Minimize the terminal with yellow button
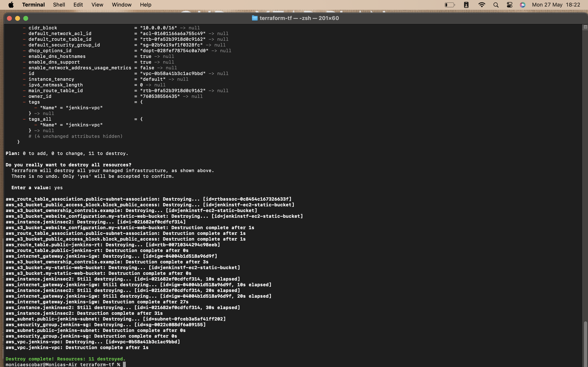588x367 pixels. pos(18,18)
